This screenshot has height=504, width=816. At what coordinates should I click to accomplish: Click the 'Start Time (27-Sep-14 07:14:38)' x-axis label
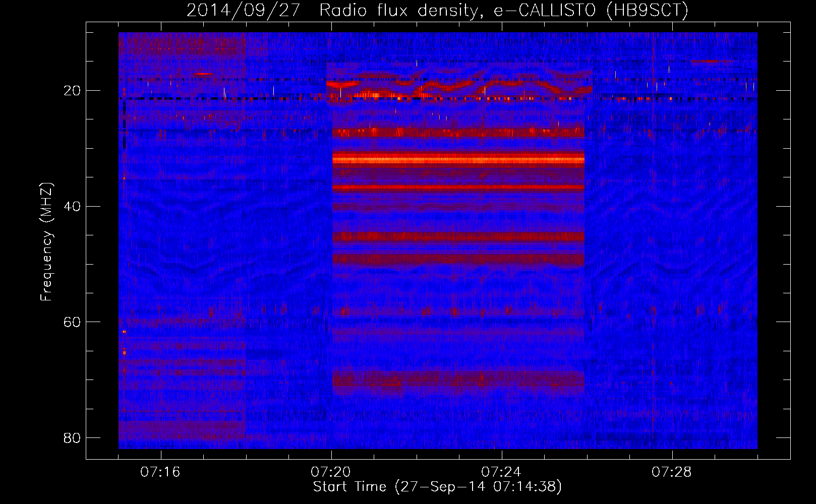[437, 487]
